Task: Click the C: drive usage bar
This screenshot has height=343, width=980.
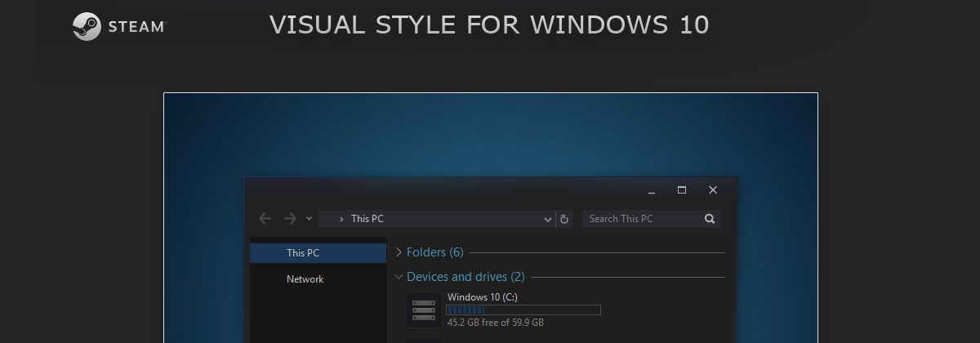Action: pyautogui.click(x=523, y=310)
